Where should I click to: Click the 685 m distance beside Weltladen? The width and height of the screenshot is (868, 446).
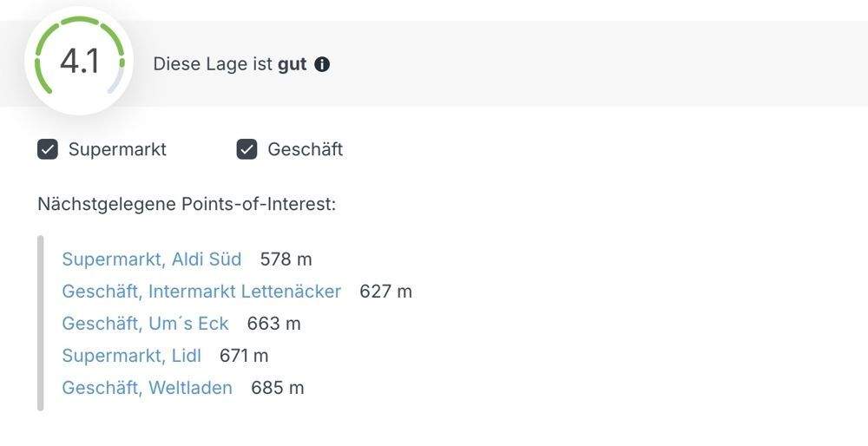point(277,388)
